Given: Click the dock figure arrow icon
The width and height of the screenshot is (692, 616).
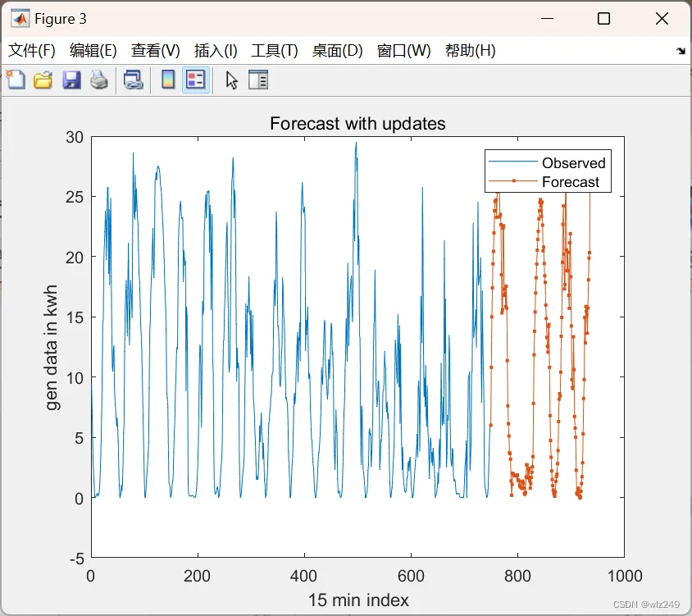Looking at the screenshot, I should click(x=681, y=51).
